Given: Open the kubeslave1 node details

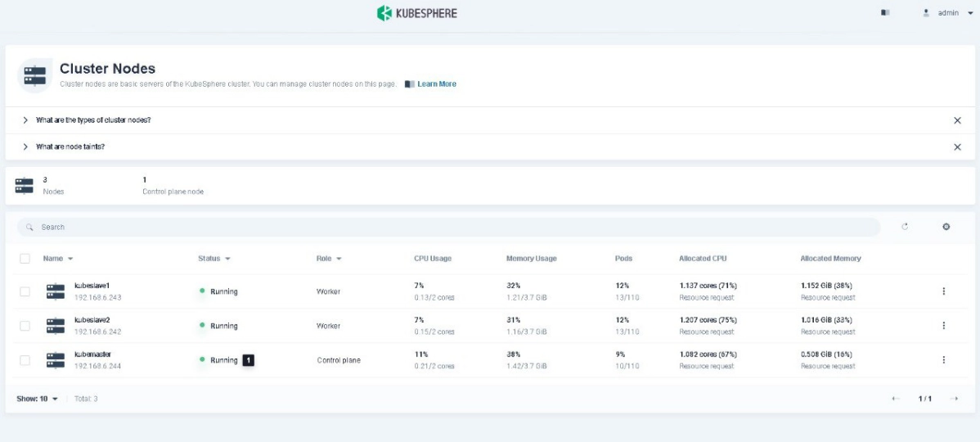Looking at the screenshot, I should pos(92,286).
